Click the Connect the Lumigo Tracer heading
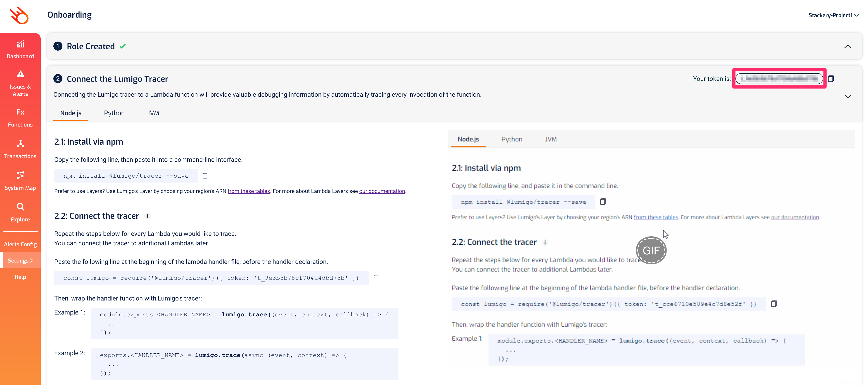 tap(117, 79)
